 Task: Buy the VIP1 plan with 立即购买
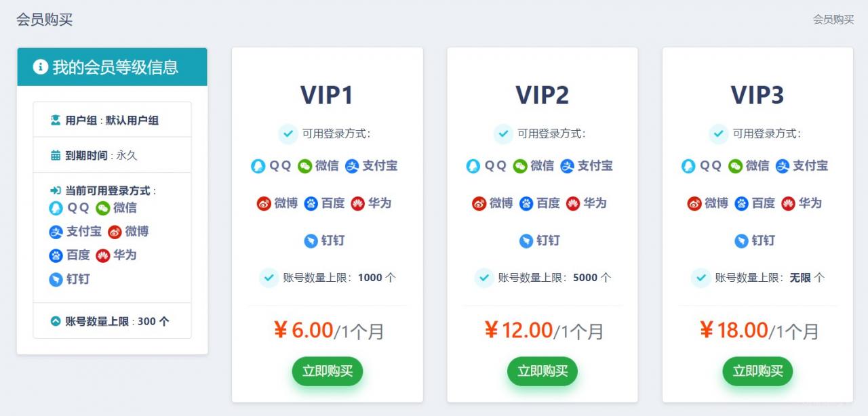(x=328, y=371)
